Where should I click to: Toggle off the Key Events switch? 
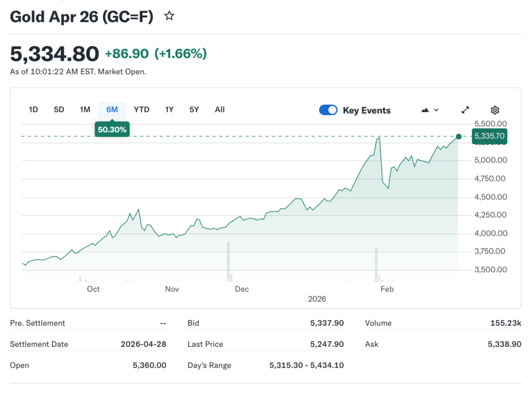click(328, 110)
